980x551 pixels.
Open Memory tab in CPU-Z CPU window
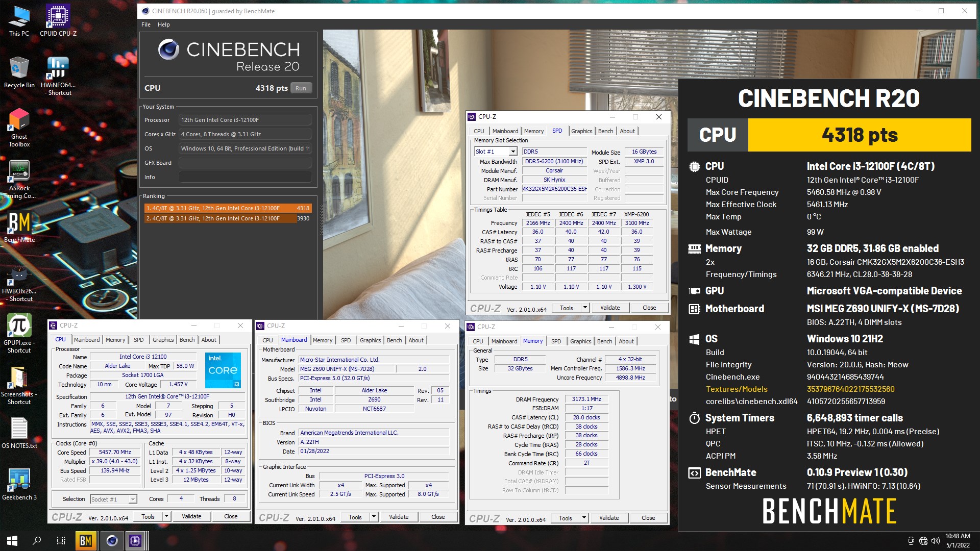pos(115,340)
